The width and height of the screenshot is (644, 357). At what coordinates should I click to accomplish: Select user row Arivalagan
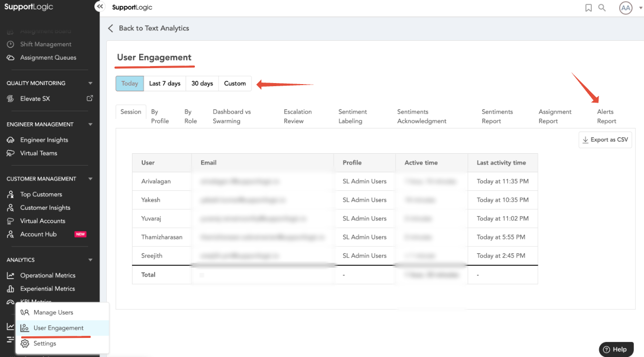coord(335,182)
